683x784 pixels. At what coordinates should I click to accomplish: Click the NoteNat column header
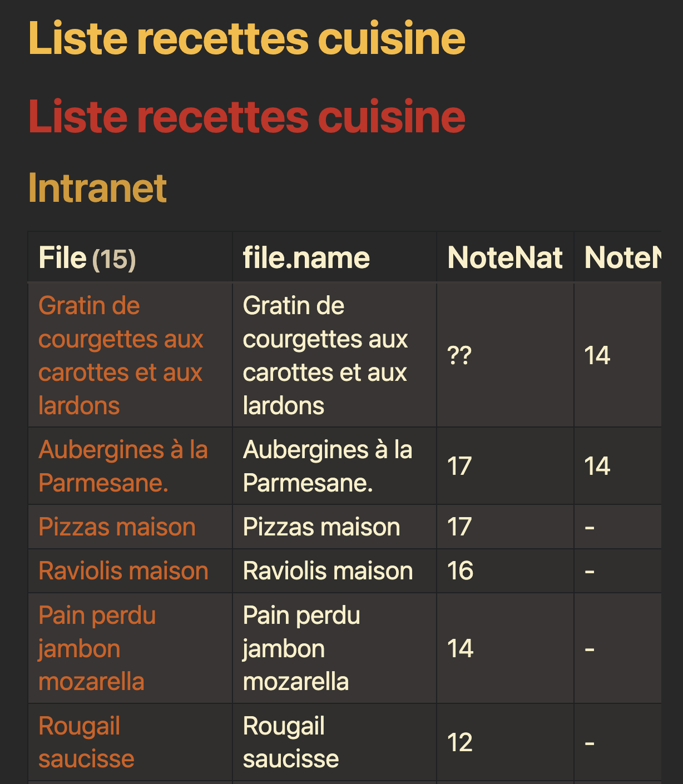[x=504, y=258]
